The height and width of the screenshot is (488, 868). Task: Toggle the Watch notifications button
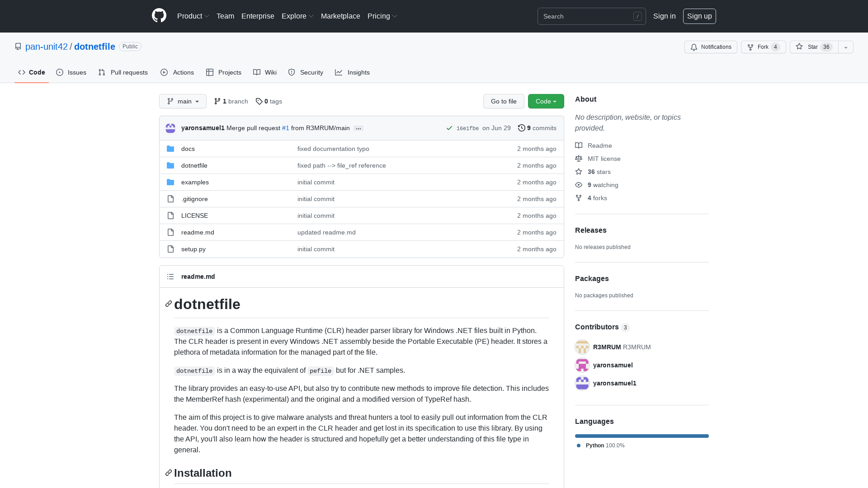click(x=711, y=47)
